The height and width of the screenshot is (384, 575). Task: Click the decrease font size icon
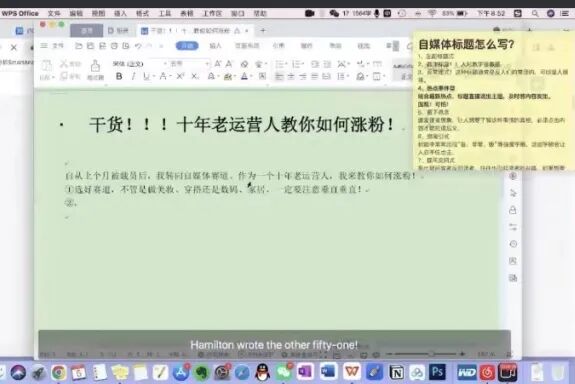coord(229,64)
